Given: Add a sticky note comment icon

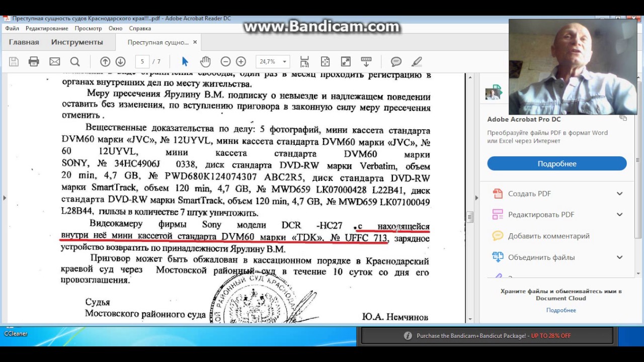Looking at the screenshot, I should coord(396,61).
